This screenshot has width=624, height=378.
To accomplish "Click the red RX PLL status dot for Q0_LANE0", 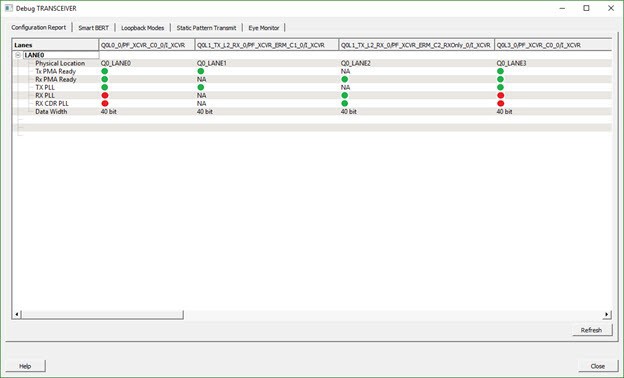I will point(105,95).
